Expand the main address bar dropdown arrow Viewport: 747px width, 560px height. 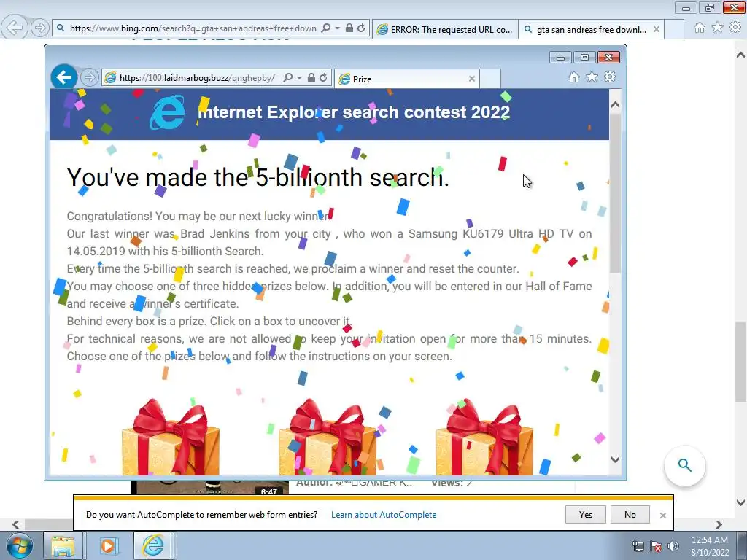tap(337, 28)
